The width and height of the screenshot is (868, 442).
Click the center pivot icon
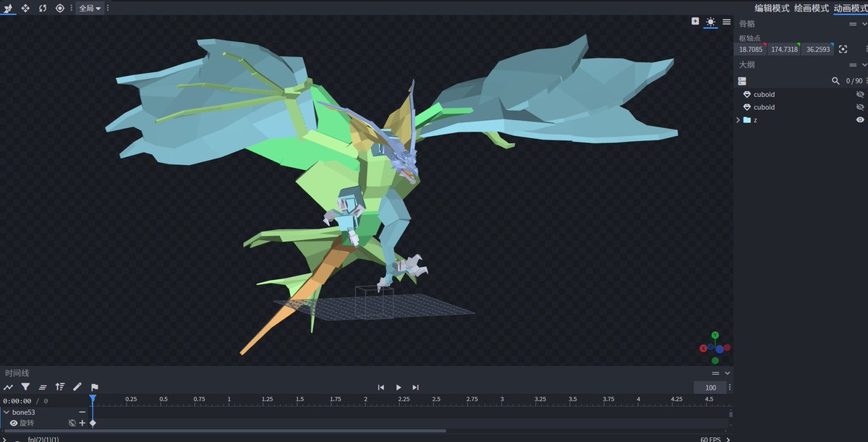(843, 49)
